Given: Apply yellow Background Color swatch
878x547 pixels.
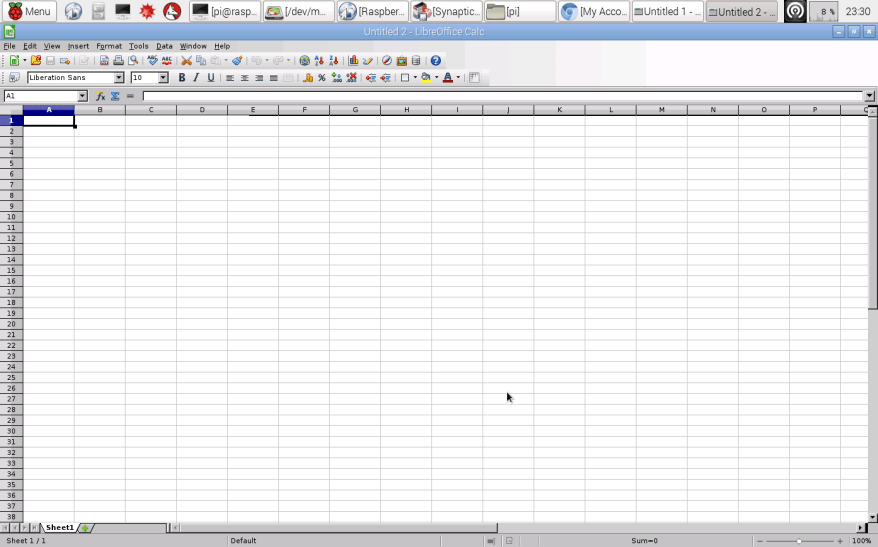Looking at the screenshot, I should [x=426, y=78].
